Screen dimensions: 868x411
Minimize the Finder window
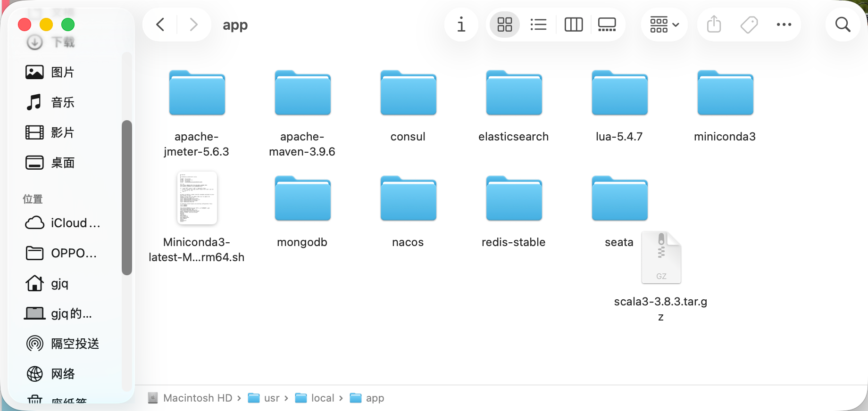46,25
